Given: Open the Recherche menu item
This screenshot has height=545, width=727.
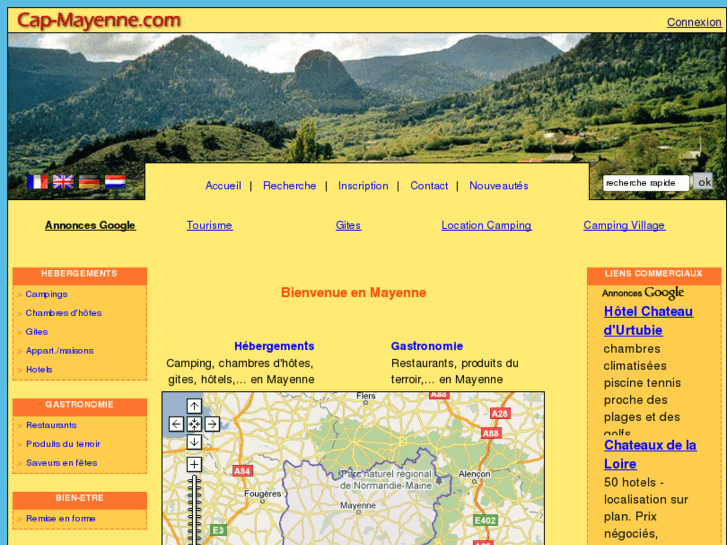Looking at the screenshot, I should point(290,186).
